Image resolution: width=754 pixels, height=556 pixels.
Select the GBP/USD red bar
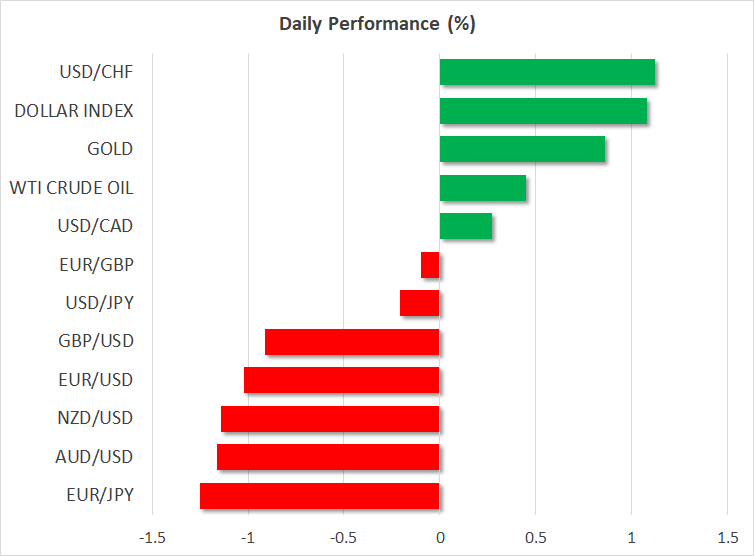pos(352,342)
